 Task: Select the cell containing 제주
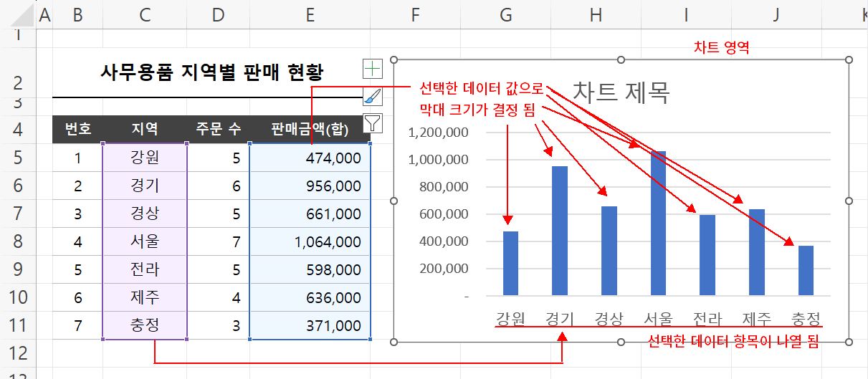tap(145, 297)
